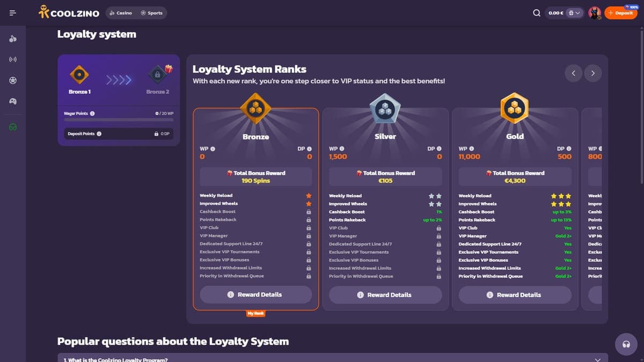Click Silver Total Bonus Reward €105
The height and width of the screenshot is (362, 644).
click(385, 177)
